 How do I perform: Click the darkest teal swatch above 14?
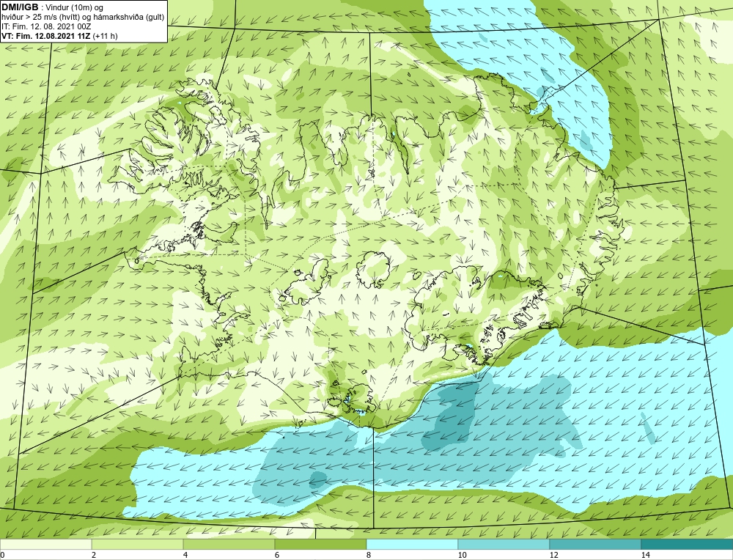tap(688, 545)
